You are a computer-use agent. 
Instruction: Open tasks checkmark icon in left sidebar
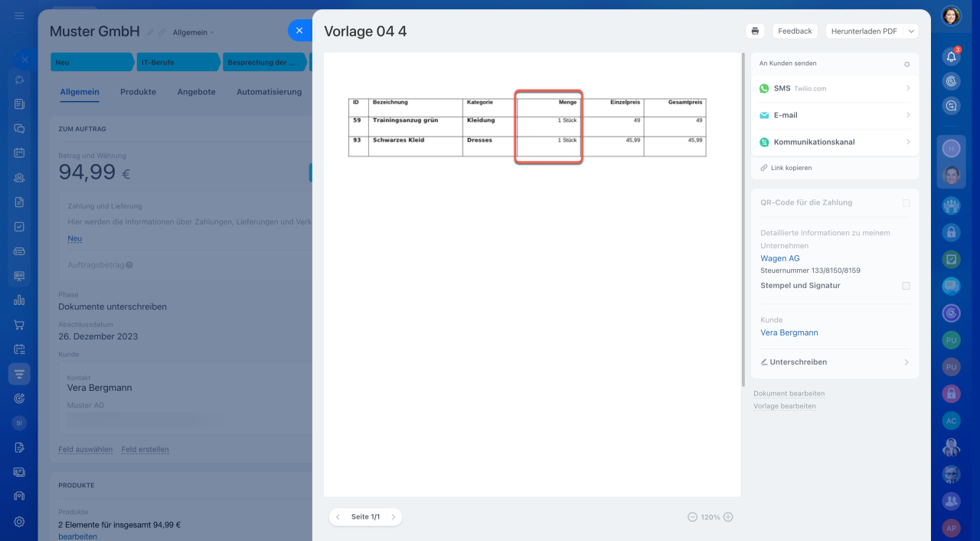click(19, 227)
